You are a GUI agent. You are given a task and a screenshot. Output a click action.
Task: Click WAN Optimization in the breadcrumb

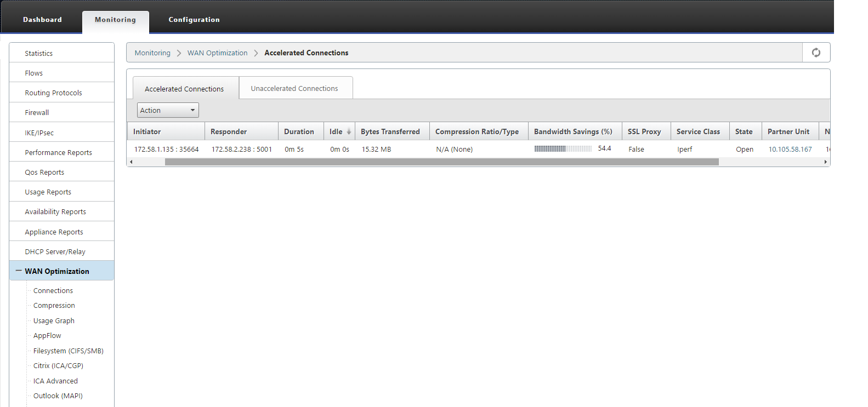pyautogui.click(x=217, y=53)
